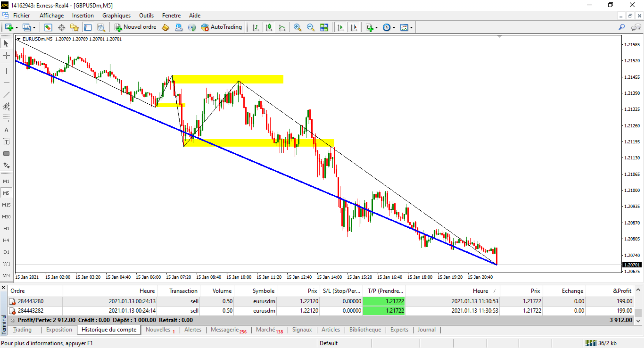Select the trendline drawing tool
This screenshot has width=644, height=348.
(x=6, y=95)
